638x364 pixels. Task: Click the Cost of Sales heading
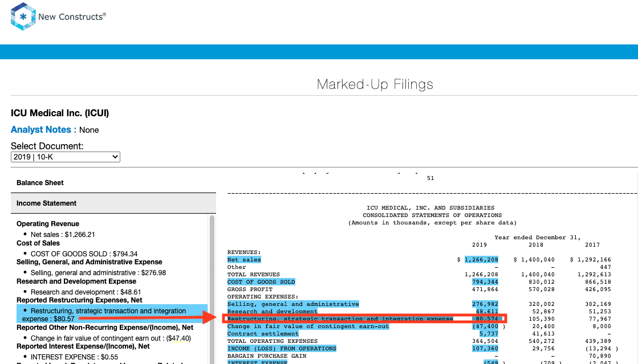38,243
